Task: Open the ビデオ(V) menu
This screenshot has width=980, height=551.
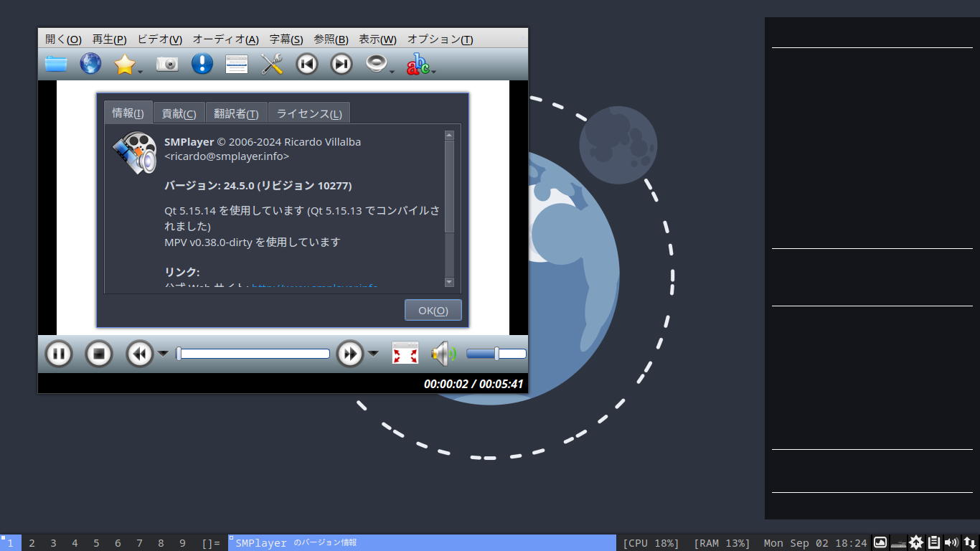Action: point(159,39)
